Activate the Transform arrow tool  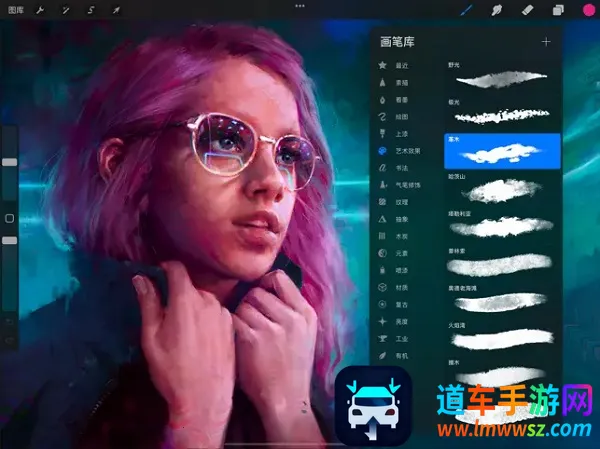[116, 10]
